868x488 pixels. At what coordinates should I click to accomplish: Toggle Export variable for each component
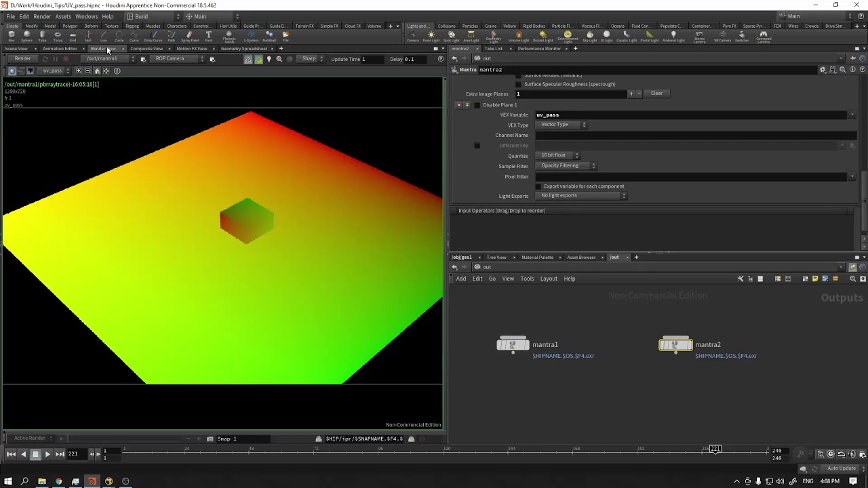pyautogui.click(x=538, y=186)
